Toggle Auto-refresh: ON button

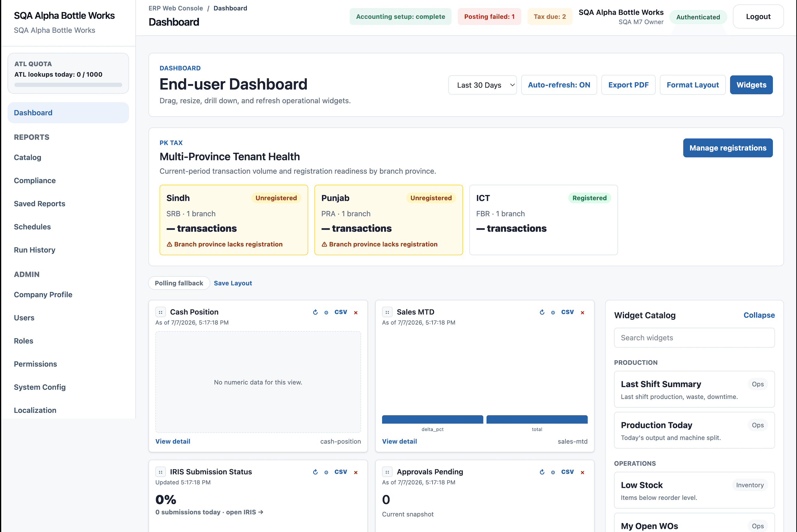point(559,85)
